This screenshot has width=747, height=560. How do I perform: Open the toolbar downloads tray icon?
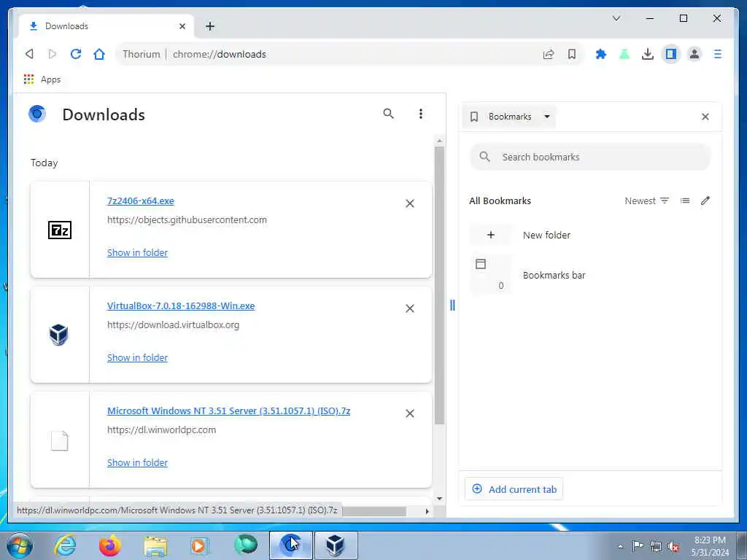648,54
